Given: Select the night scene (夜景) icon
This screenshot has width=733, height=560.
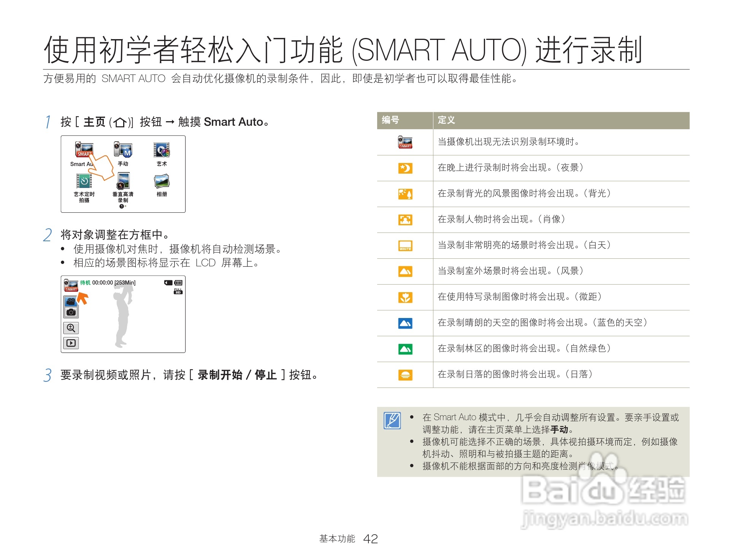Looking at the screenshot, I should 405,168.
